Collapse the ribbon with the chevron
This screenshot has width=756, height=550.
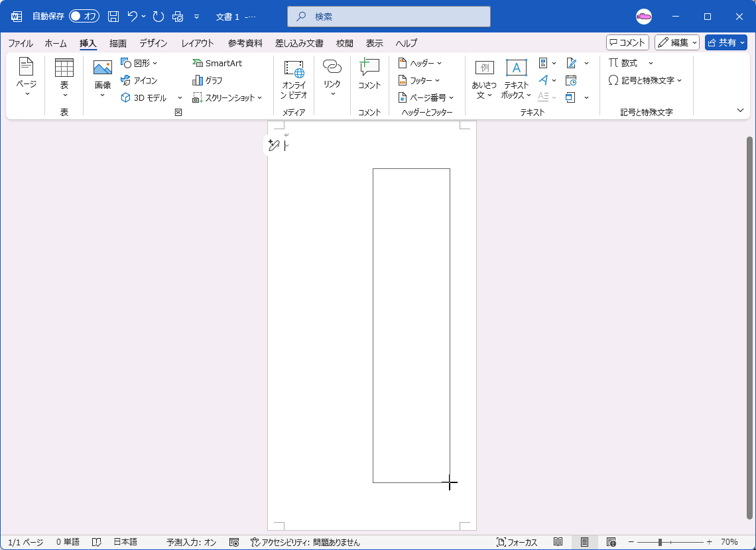741,110
